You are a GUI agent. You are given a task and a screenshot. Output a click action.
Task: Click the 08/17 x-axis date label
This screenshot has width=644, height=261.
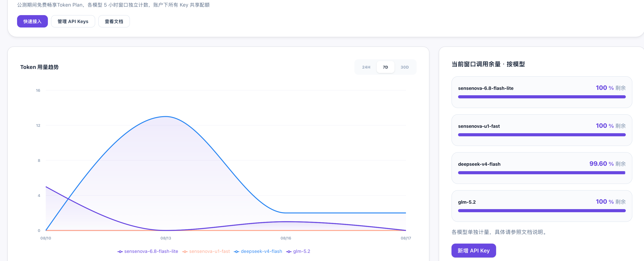[x=406, y=238]
